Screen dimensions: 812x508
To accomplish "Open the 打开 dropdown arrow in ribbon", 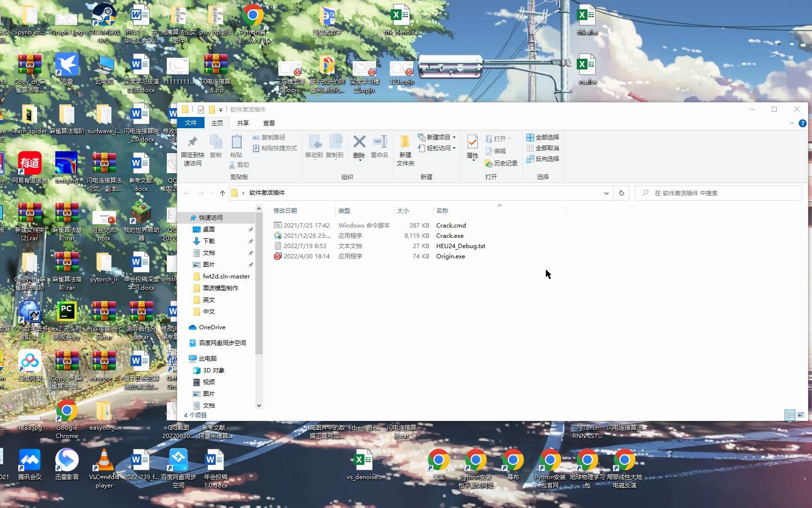I will (x=509, y=139).
